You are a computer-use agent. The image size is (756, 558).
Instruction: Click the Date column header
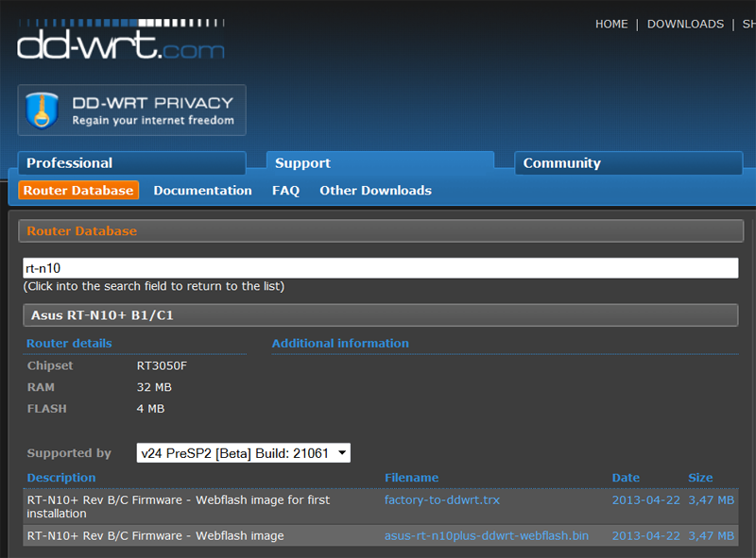(x=626, y=478)
